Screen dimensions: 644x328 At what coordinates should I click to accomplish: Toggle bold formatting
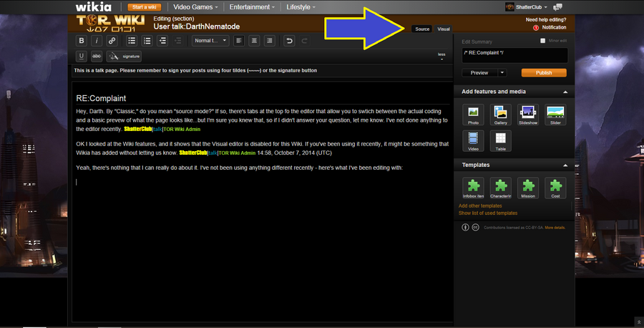click(82, 41)
